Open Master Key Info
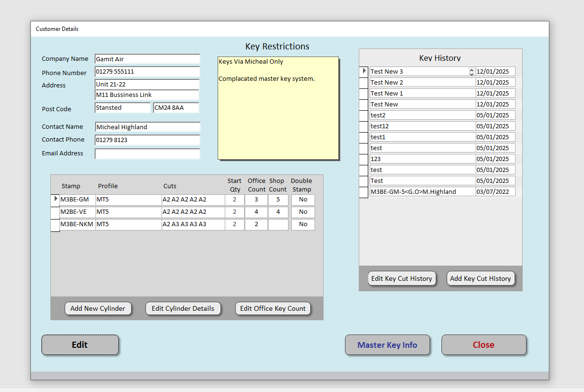 pyautogui.click(x=387, y=345)
